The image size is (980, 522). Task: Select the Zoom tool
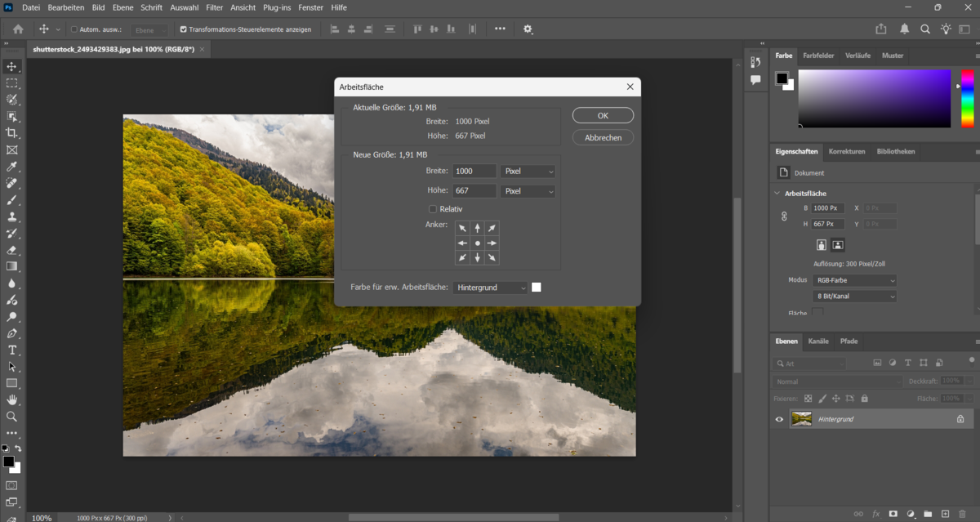(x=11, y=416)
